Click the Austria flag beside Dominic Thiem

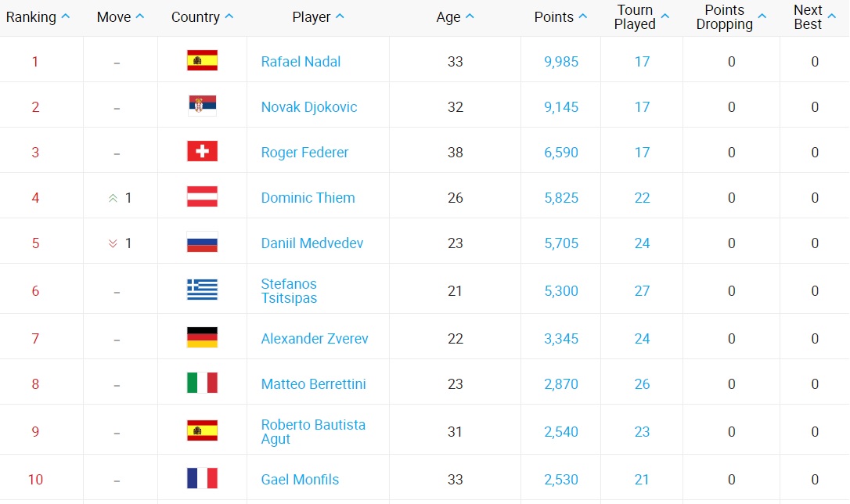point(202,197)
